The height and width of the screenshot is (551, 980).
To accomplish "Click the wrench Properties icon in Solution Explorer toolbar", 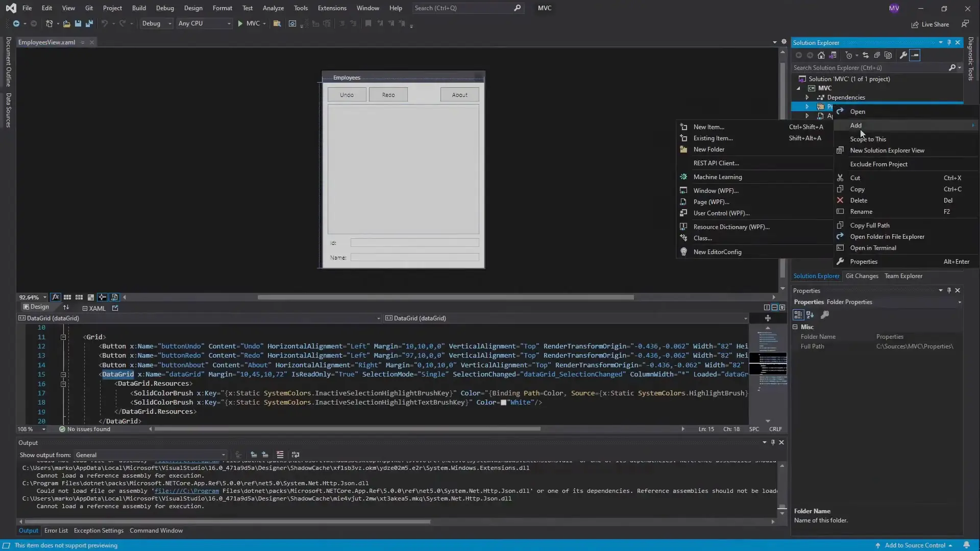I will tap(903, 55).
